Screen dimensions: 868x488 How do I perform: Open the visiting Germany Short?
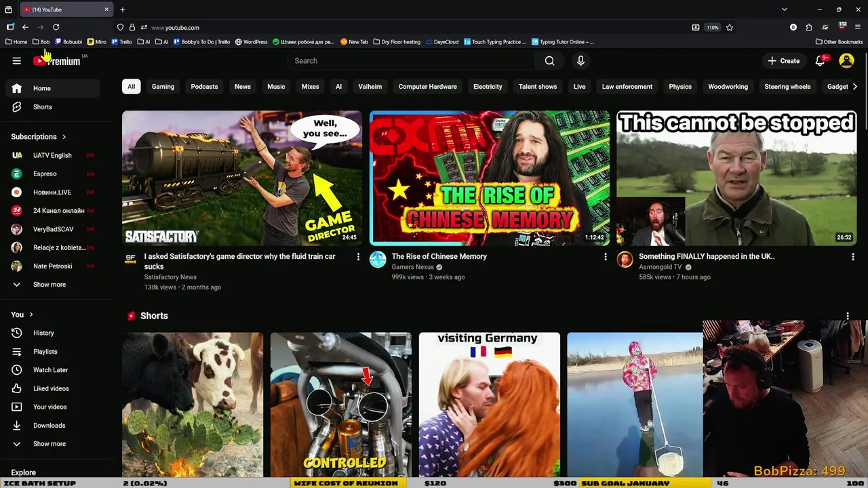click(x=490, y=405)
